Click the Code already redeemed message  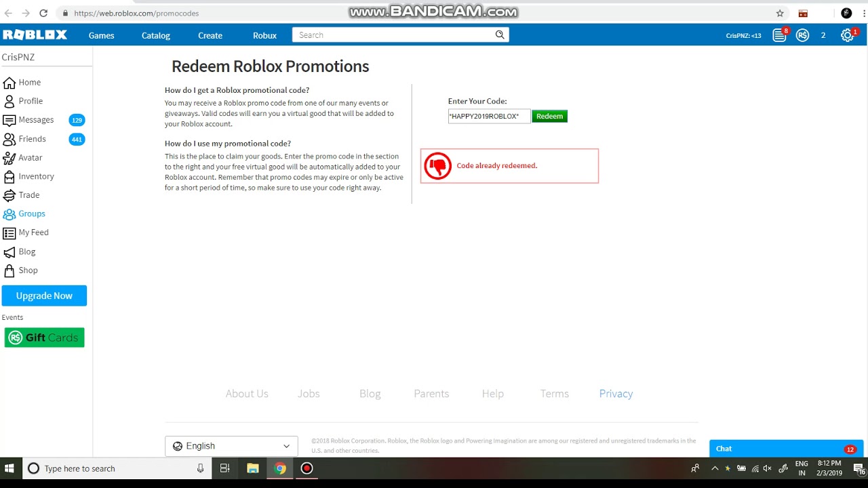497,165
